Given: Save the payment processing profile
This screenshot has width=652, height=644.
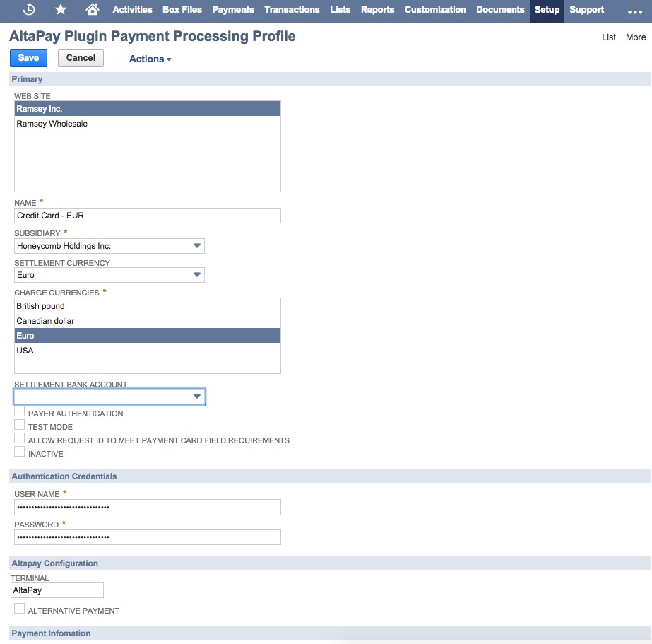Looking at the screenshot, I should (28, 58).
